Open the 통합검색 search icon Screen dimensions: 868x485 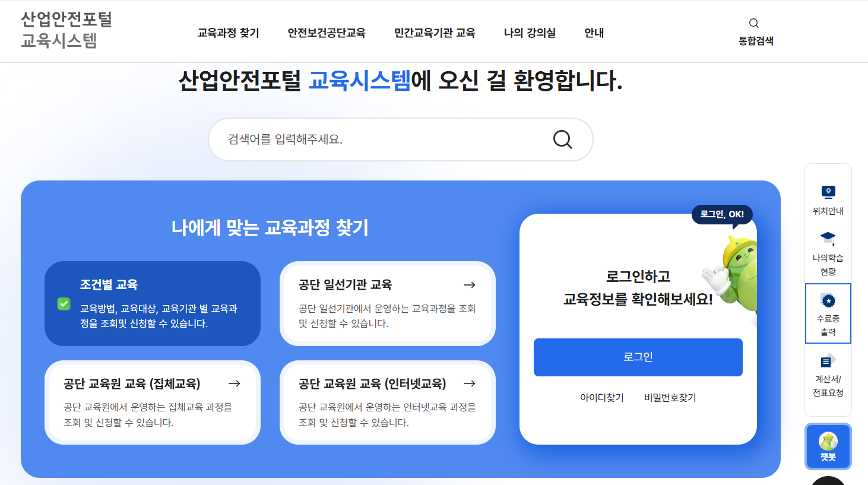tap(753, 23)
